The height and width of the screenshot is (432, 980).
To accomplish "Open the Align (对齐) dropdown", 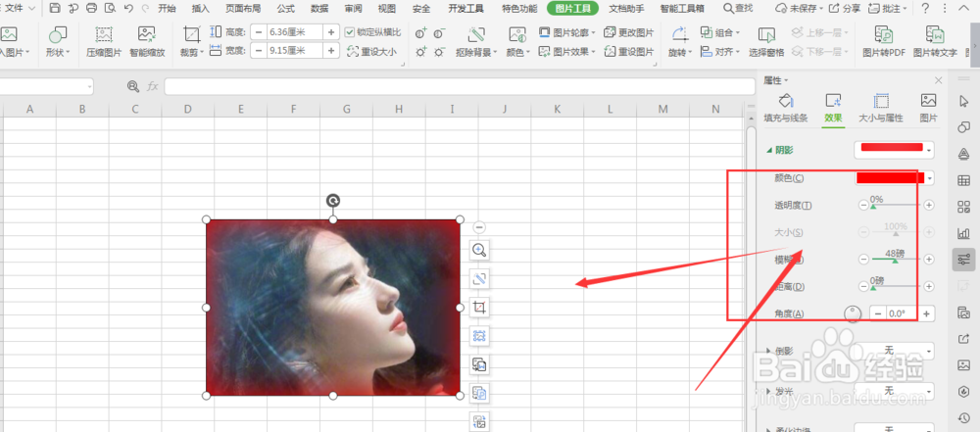I will pos(720,52).
